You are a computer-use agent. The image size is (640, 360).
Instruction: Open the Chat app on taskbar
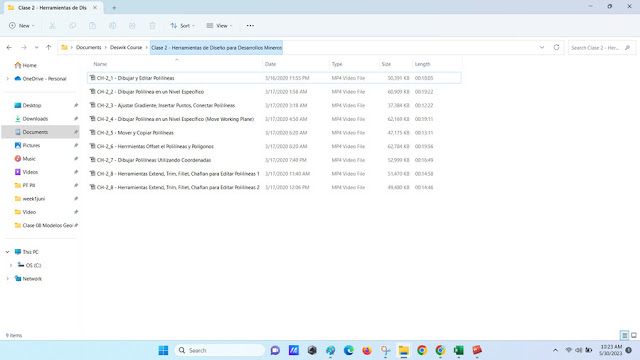click(275, 350)
